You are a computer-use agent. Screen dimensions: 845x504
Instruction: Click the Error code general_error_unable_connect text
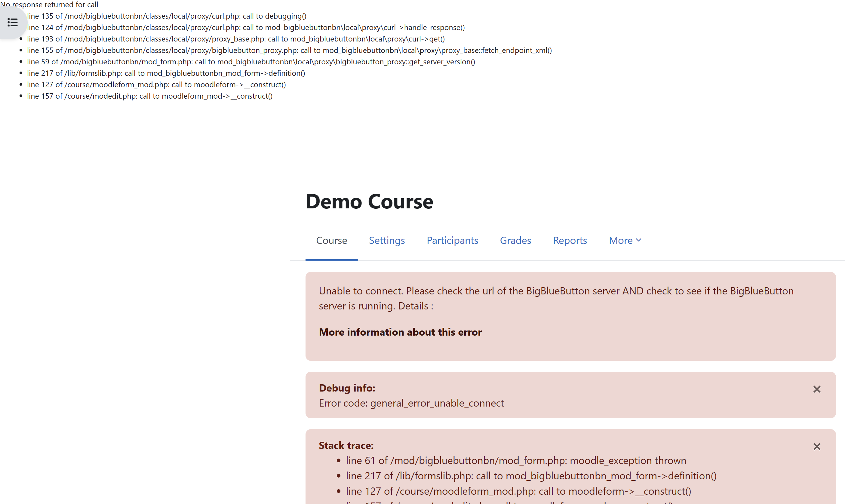[411, 403]
